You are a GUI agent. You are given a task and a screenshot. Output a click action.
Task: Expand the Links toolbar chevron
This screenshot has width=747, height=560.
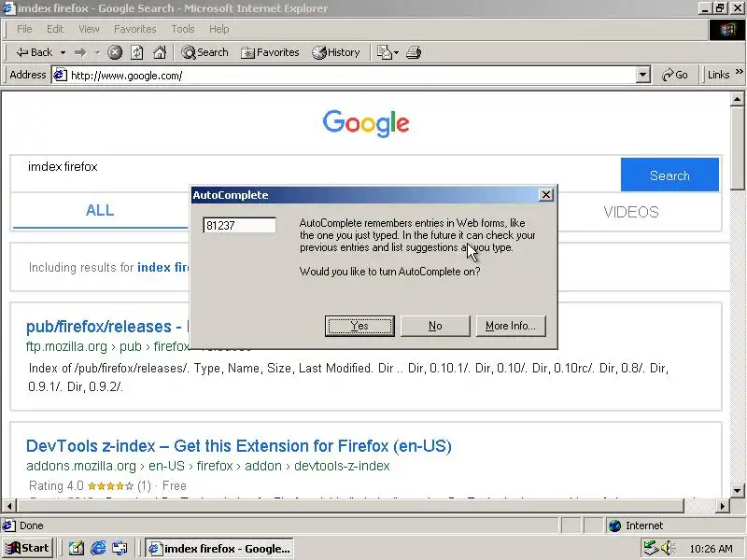pyautogui.click(x=740, y=72)
